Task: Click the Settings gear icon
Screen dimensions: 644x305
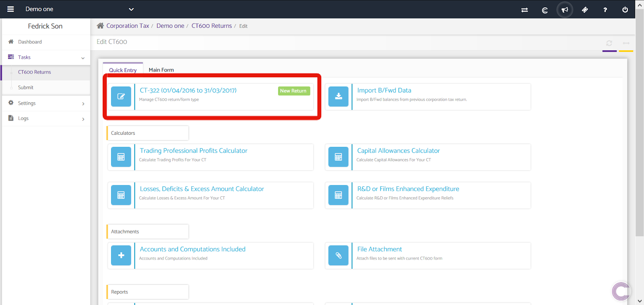Action: pyautogui.click(x=11, y=103)
